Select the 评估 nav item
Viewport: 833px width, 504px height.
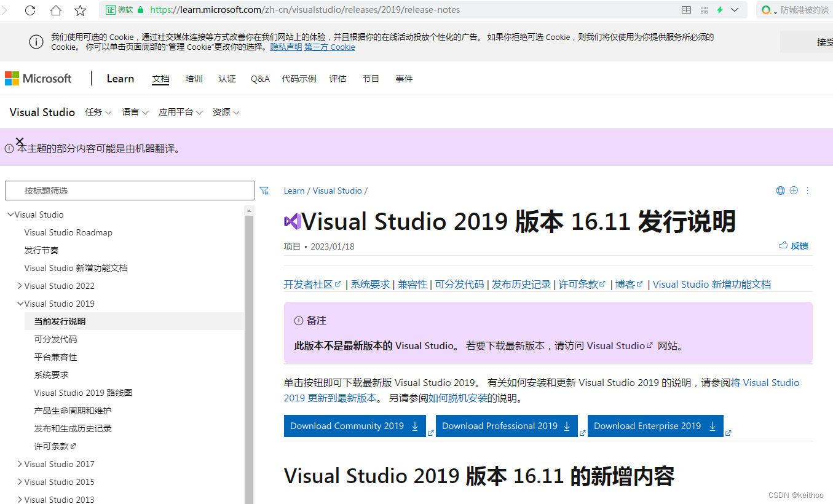tap(338, 79)
